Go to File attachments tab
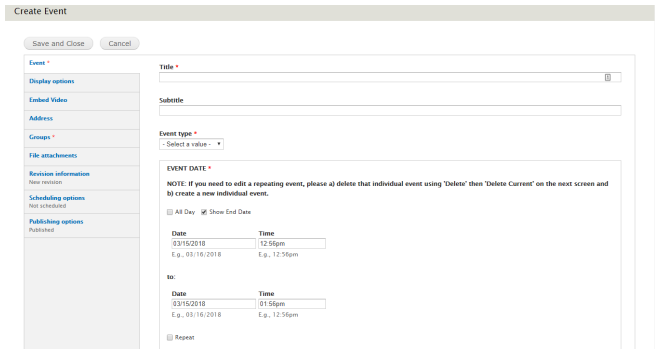The height and width of the screenshot is (360, 658). pyautogui.click(x=82, y=156)
